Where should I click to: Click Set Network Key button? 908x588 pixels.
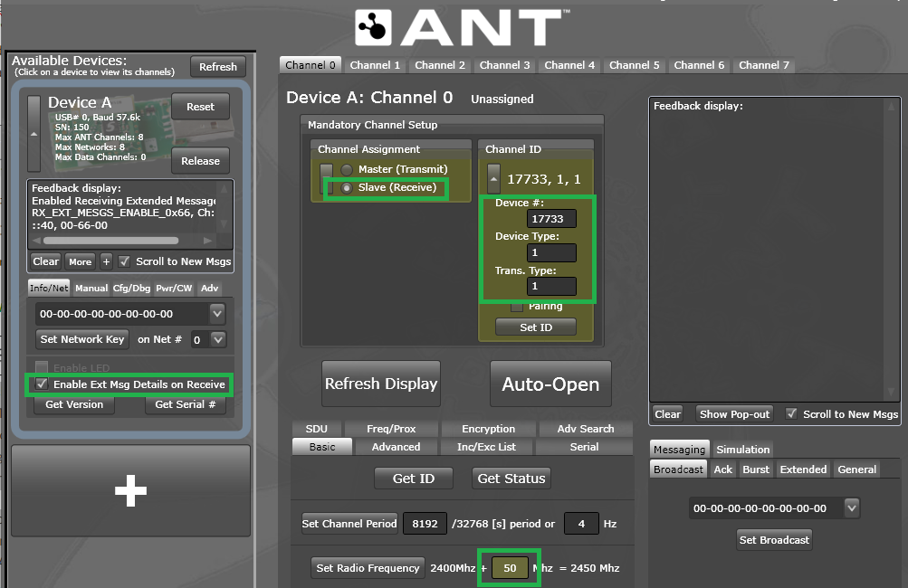(x=82, y=339)
